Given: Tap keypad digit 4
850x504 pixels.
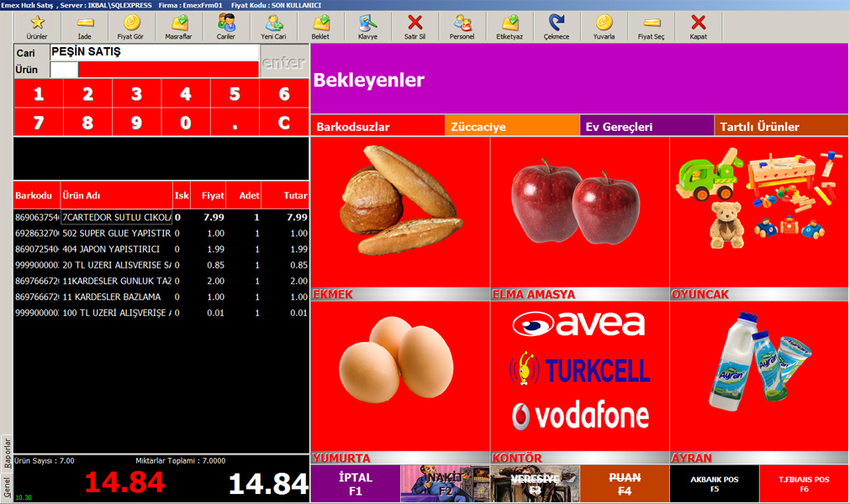Looking at the screenshot, I should [x=186, y=93].
